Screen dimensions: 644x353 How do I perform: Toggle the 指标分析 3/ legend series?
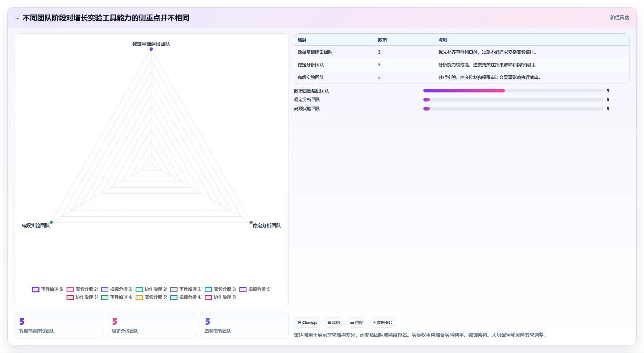117,289
